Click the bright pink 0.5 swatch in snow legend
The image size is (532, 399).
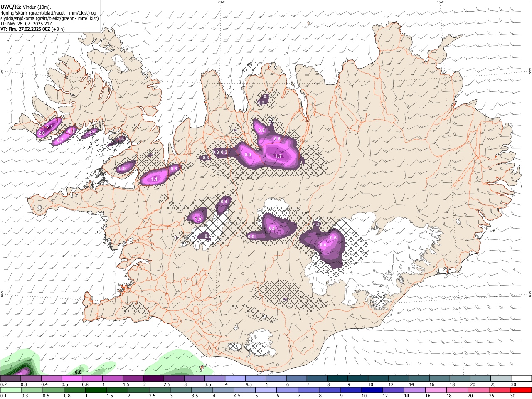click(x=71, y=379)
